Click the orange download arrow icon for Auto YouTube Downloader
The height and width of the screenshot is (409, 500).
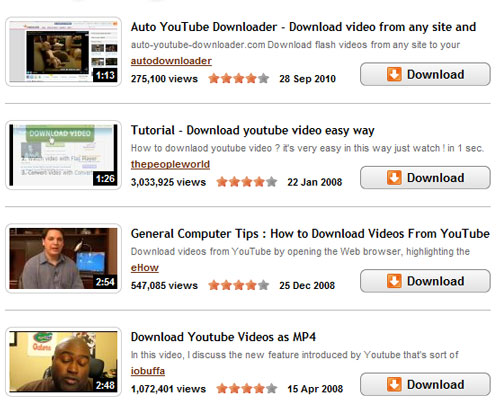394,74
